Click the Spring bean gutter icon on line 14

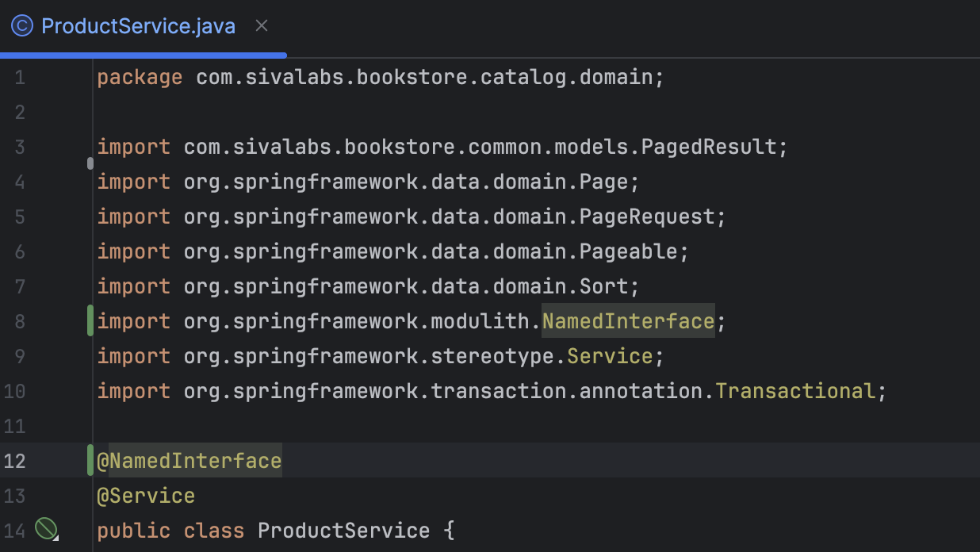coord(47,529)
